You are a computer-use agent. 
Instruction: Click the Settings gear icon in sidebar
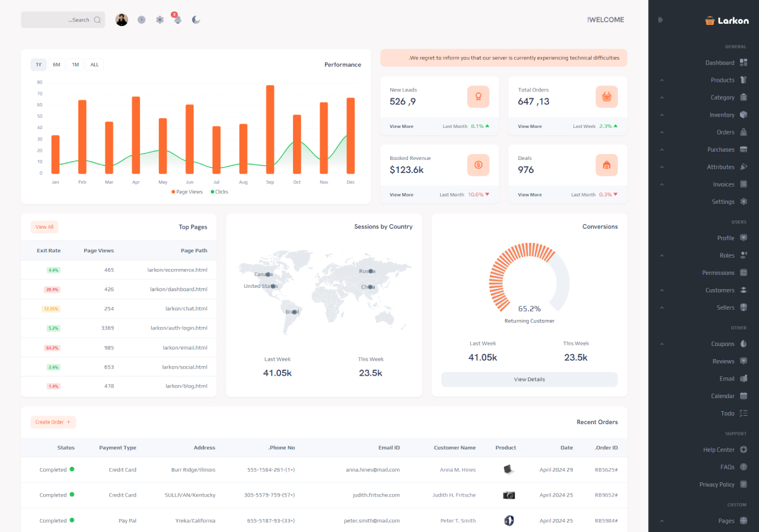[x=744, y=201]
